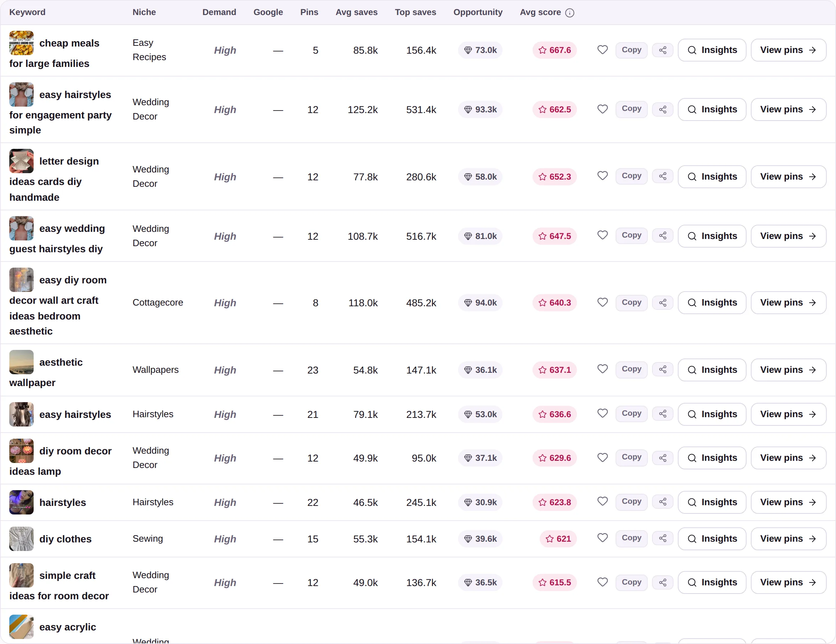Favorite the 'aesthetic wallpaper' keyword

point(603,369)
